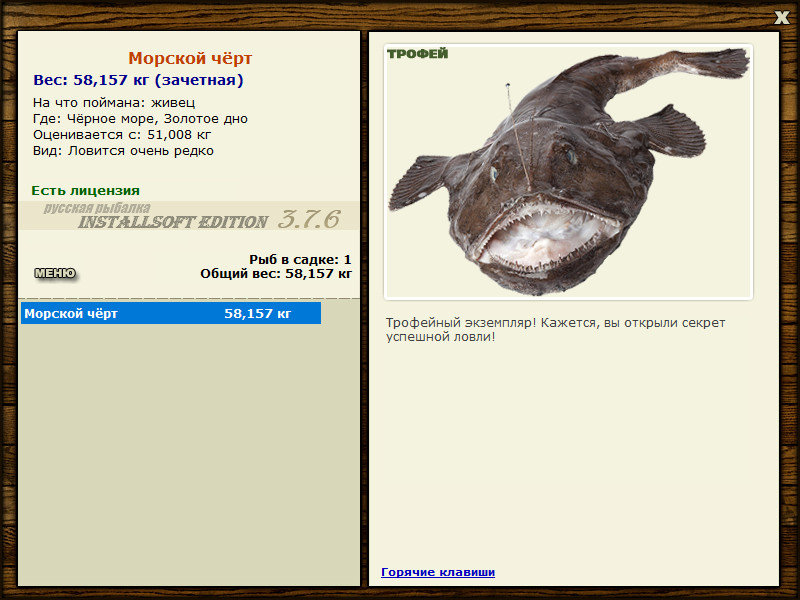Screen dimensions: 800x600
Task: Click the location Где: Чёрное море, Золотое дно
Action: 140,119
